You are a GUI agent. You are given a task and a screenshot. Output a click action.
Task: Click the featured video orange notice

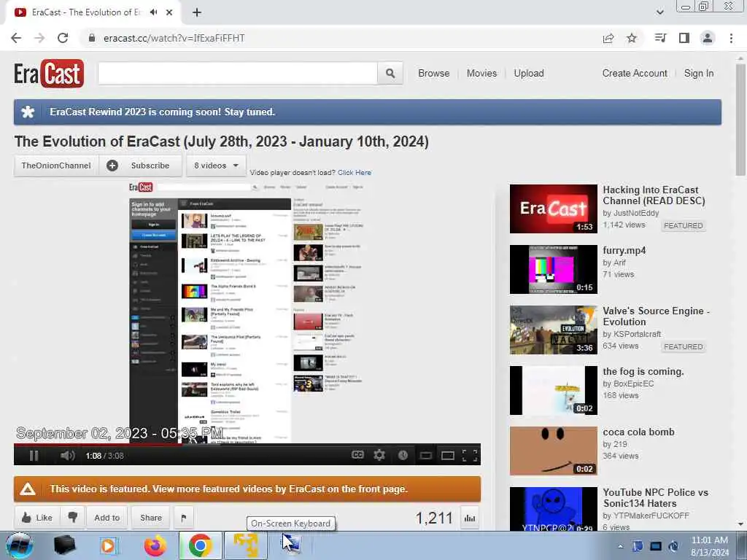tap(247, 489)
